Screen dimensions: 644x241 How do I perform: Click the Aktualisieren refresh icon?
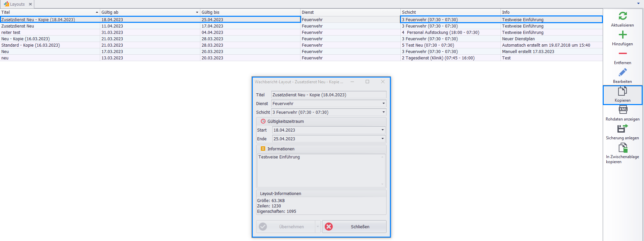pos(622,16)
